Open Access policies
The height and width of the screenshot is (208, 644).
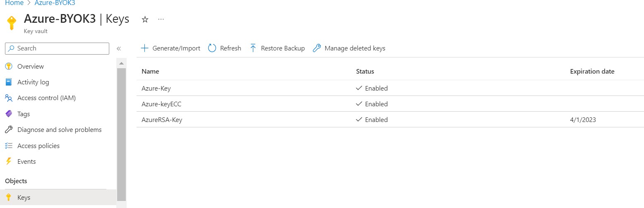[x=38, y=146]
